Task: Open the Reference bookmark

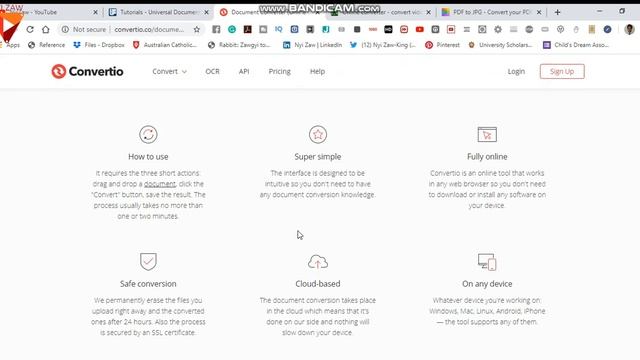Action: pyautogui.click(x=47, y=45)
